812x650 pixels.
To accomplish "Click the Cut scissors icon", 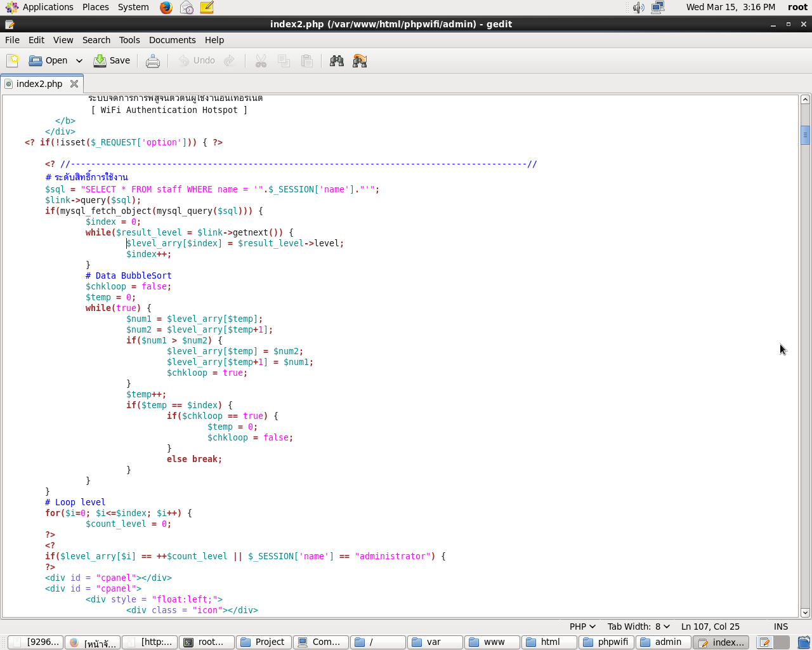I will 261,61.
